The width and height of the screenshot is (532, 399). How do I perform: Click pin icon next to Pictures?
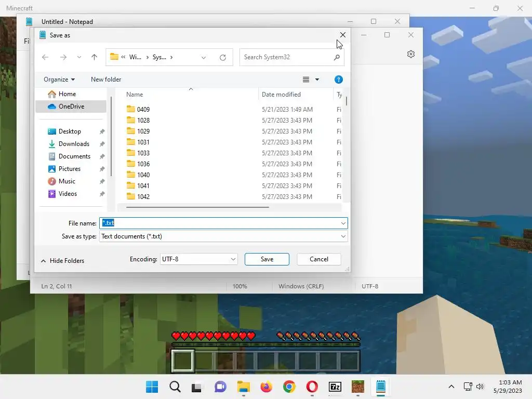point(102,169)
